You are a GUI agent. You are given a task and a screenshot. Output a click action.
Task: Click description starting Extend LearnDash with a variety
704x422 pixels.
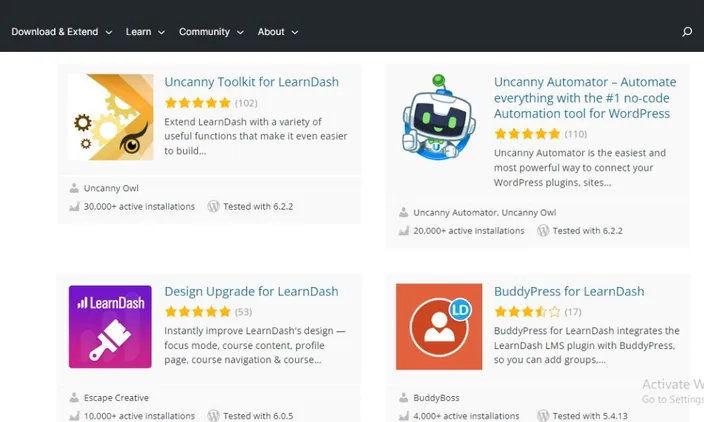tap(255, 136)
